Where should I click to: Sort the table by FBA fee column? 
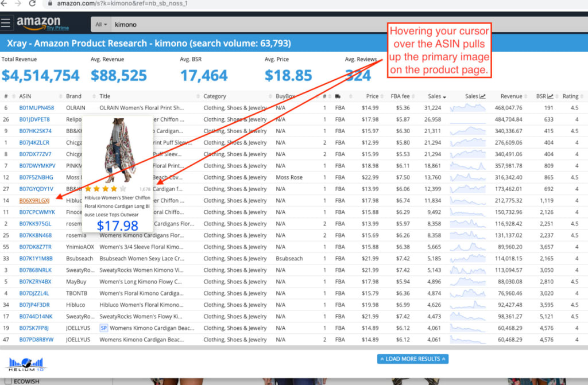point(400,96)
